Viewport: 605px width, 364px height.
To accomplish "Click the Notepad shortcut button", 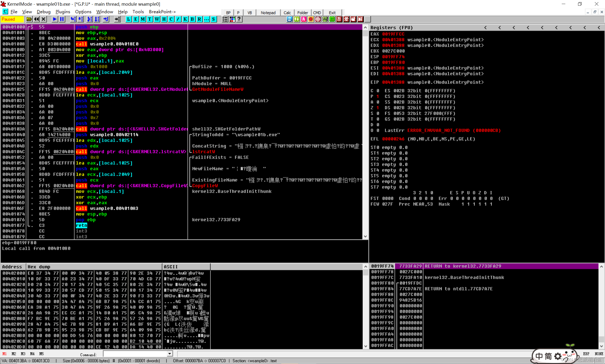I will [x=268, y=13].
